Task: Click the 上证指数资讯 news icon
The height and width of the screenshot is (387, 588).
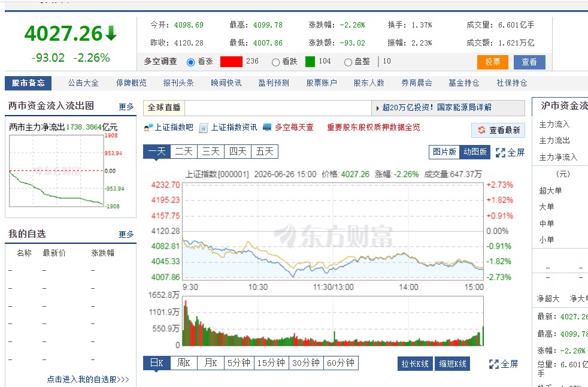Action: [203, 128]
